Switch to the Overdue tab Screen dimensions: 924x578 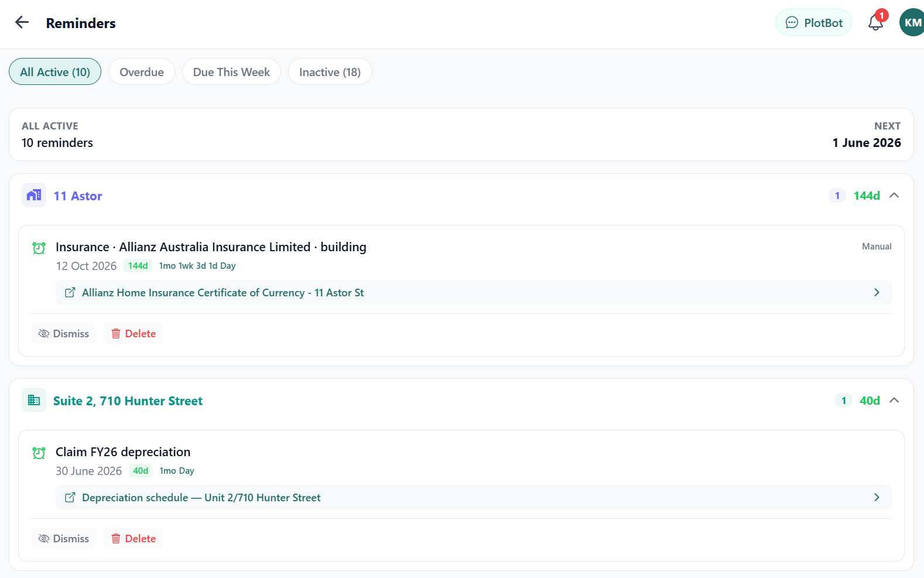142,71
